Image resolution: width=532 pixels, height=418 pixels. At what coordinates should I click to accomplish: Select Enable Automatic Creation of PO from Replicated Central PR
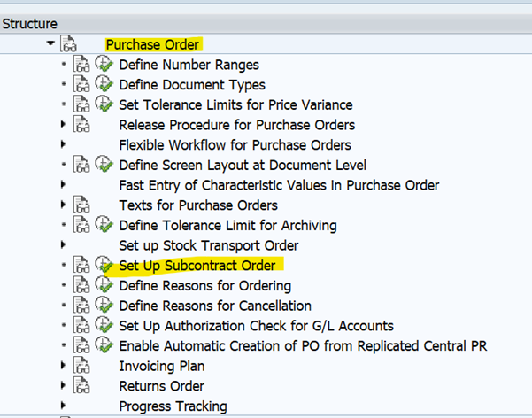(303, 345)
